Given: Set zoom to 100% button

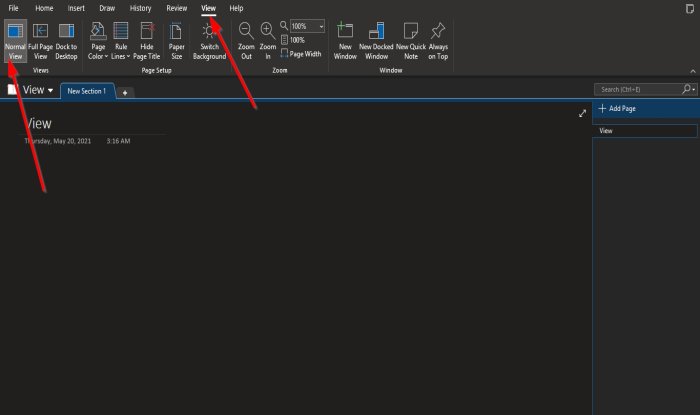Looking at the screenshot, I should (x=293, y=40).
